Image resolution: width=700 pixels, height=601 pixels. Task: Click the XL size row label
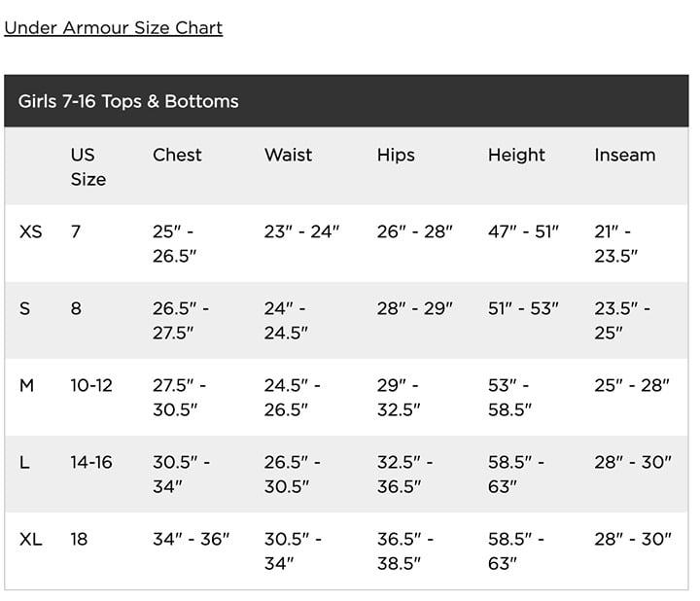[x=31, y=539]
